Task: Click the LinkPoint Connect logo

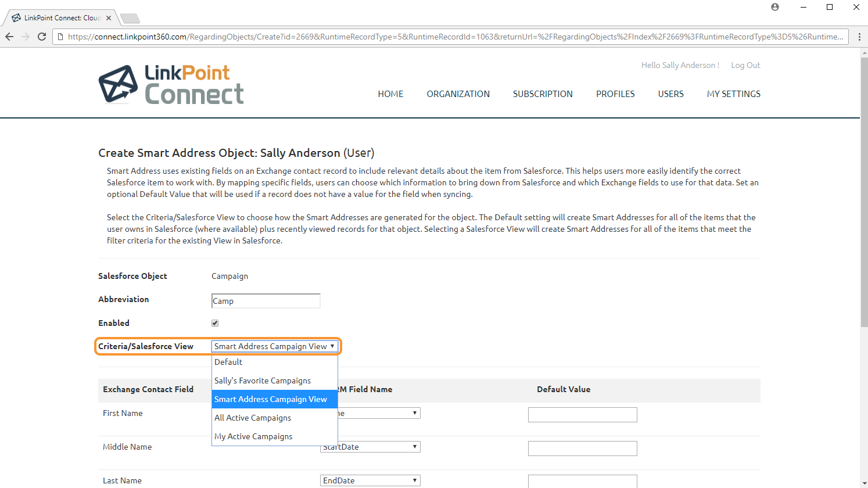Action: tap(171, 84)
